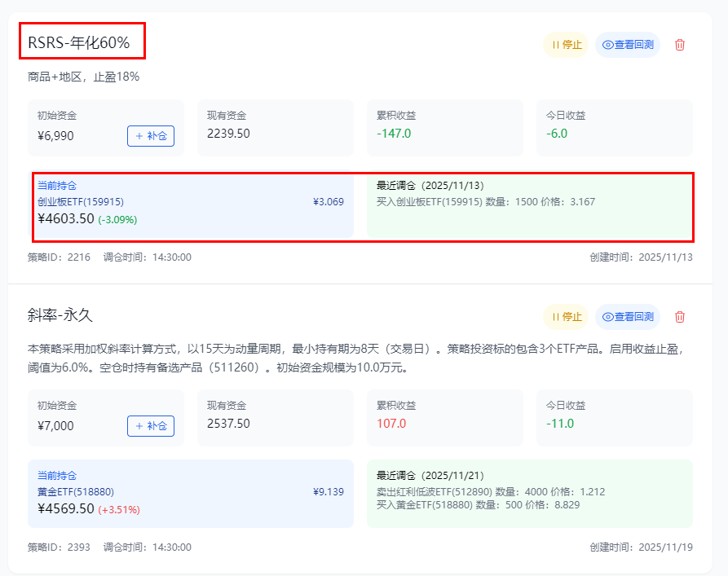Open the RSRS-年化60% strategy title

point(79,42)
